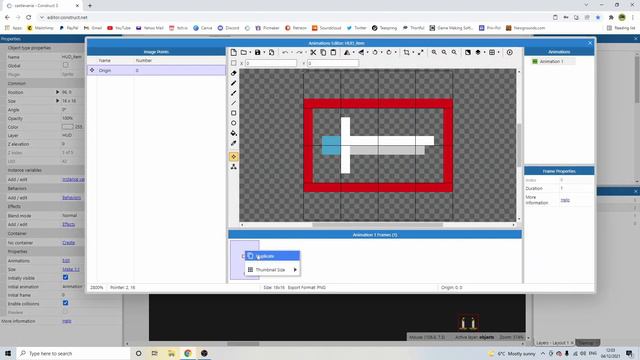Click the onion skin layers icon

(478, 52)
